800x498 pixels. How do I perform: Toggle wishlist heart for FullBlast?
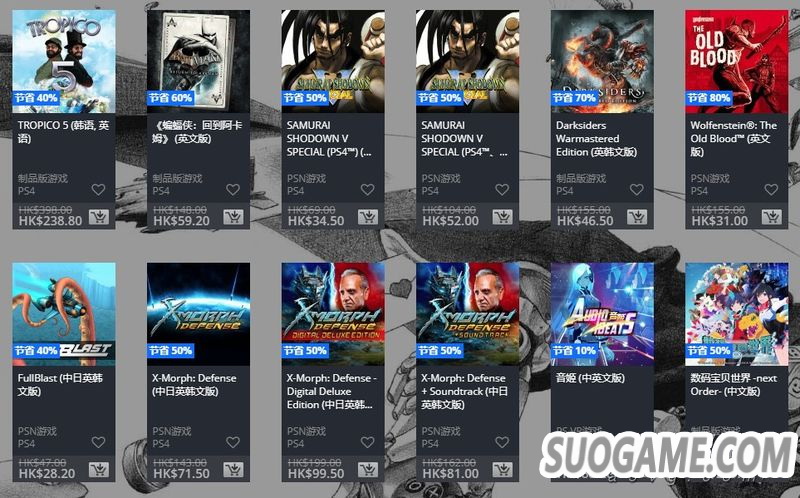coord(98,442)
